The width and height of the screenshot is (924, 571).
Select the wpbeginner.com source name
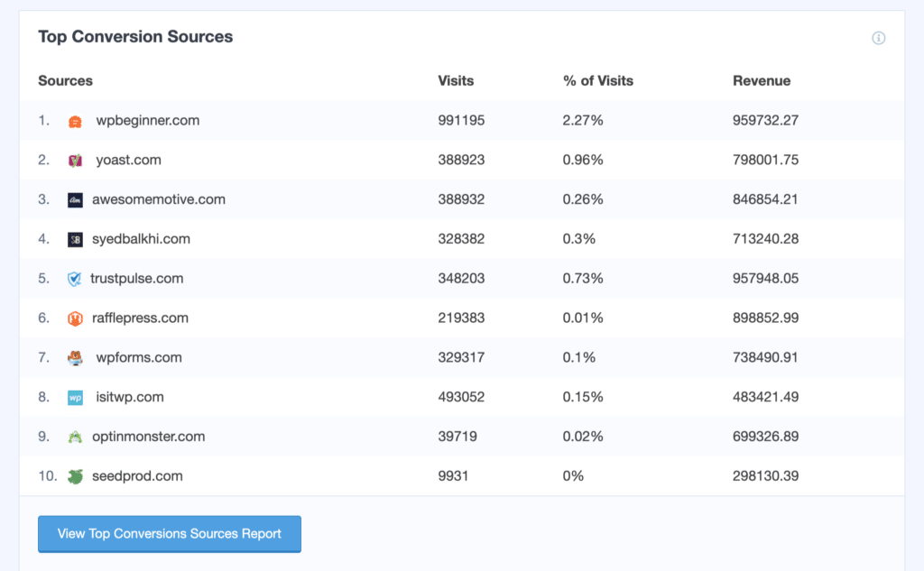148,121
